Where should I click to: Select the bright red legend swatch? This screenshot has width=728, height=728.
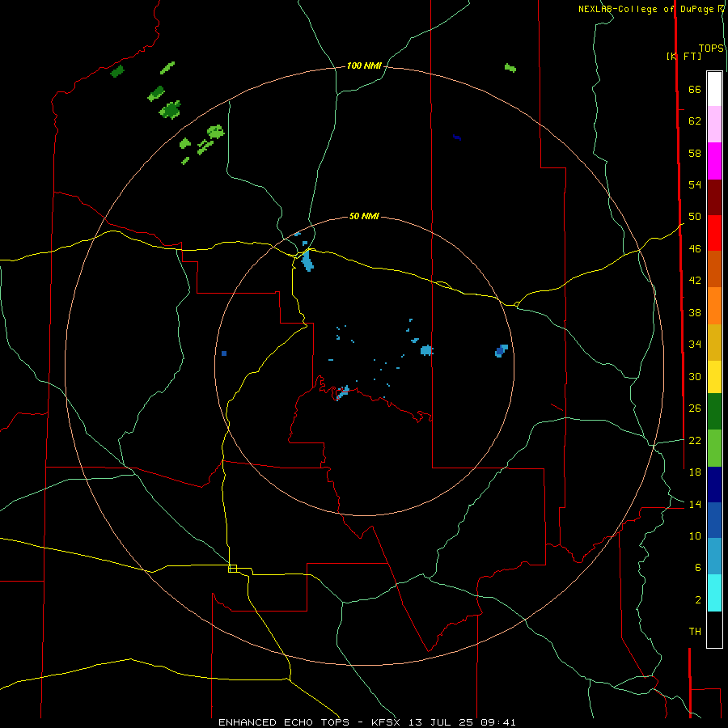(x=714, y=233)
